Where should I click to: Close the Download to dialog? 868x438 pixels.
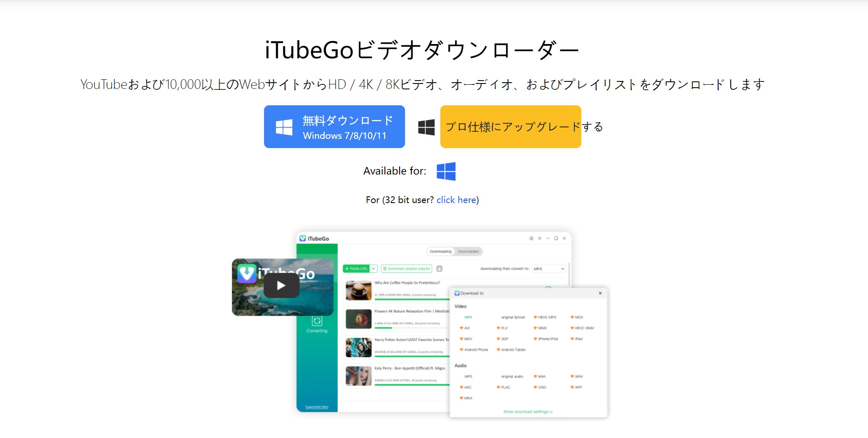[600, 293]
